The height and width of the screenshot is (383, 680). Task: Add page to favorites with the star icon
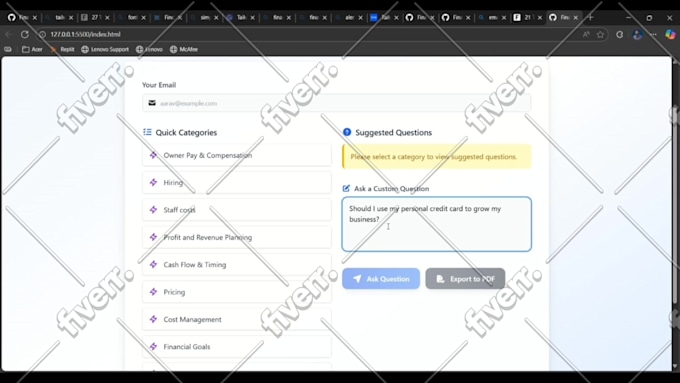click(x=600, y=34)
